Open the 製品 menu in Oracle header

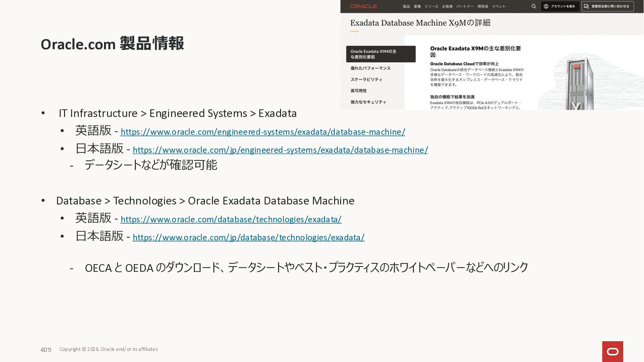[x=407, y=6]
